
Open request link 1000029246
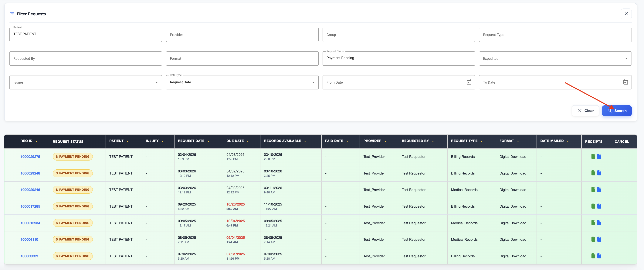[30, 190]
